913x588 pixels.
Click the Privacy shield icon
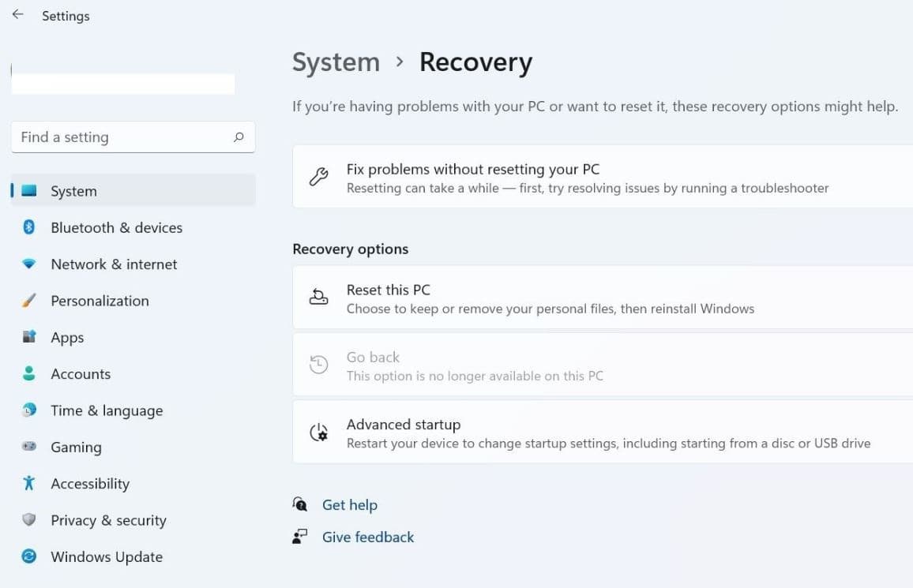(29, 520)
